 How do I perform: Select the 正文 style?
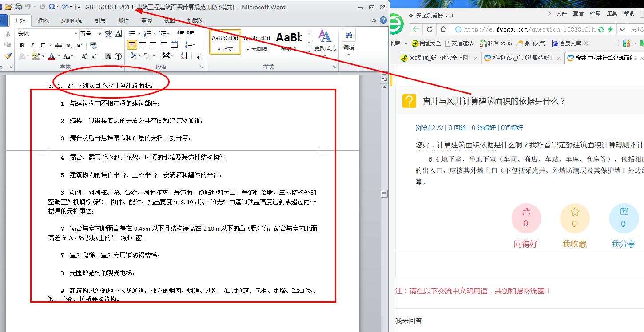[225, 42]
